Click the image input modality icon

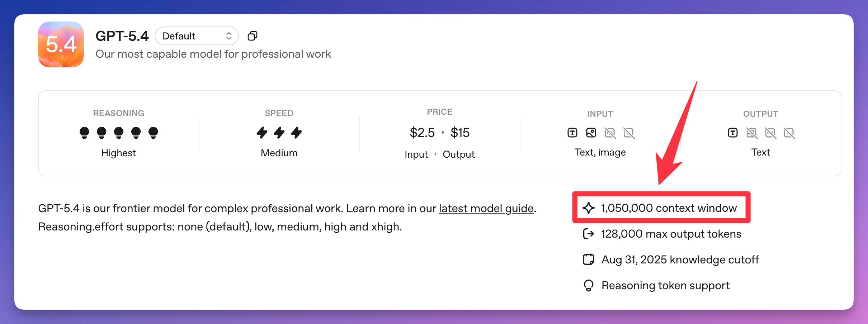(591, 133)
